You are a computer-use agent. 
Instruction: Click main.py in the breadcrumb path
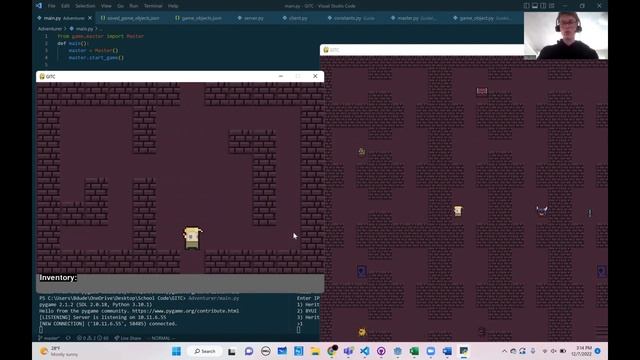[84, 29]
